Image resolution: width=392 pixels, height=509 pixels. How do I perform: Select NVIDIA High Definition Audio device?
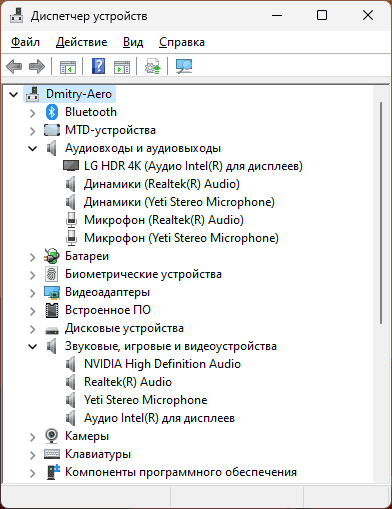(162, 364)
